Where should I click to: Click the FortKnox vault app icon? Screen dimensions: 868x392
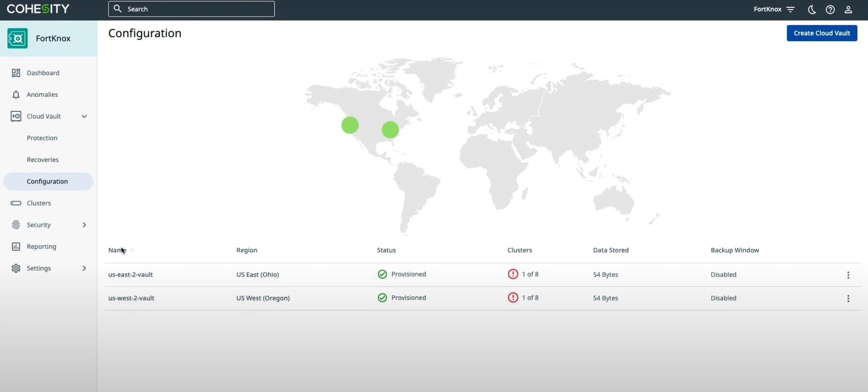18,38
